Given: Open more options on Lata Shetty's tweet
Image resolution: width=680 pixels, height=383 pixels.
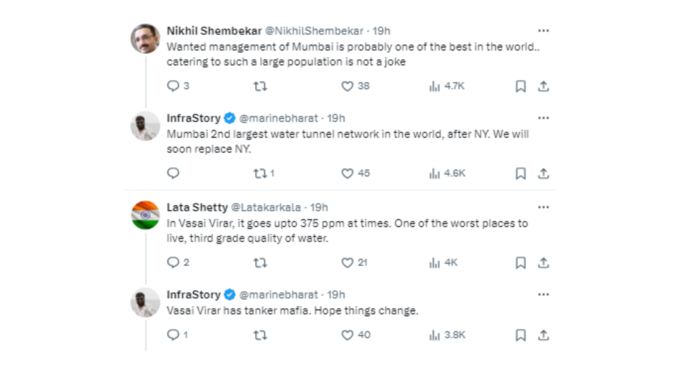Looking at the screenshot, I should click(x=543, y=207).
